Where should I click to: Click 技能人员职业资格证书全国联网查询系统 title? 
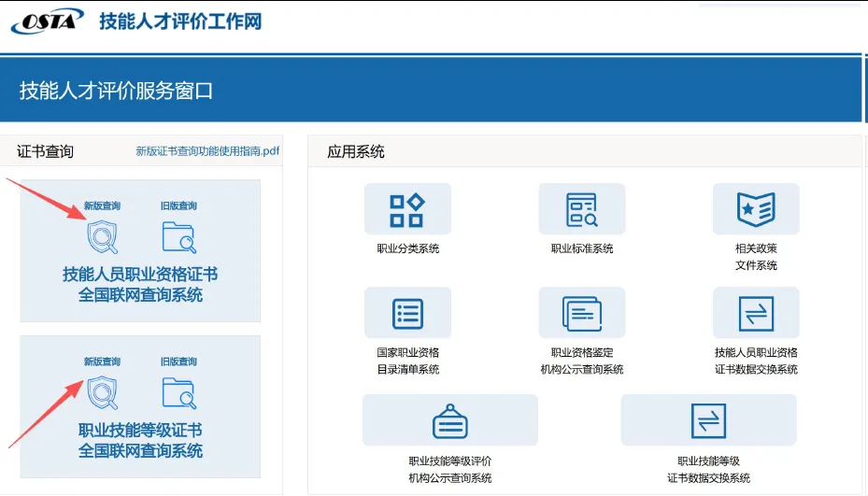[x=140, y=285]
